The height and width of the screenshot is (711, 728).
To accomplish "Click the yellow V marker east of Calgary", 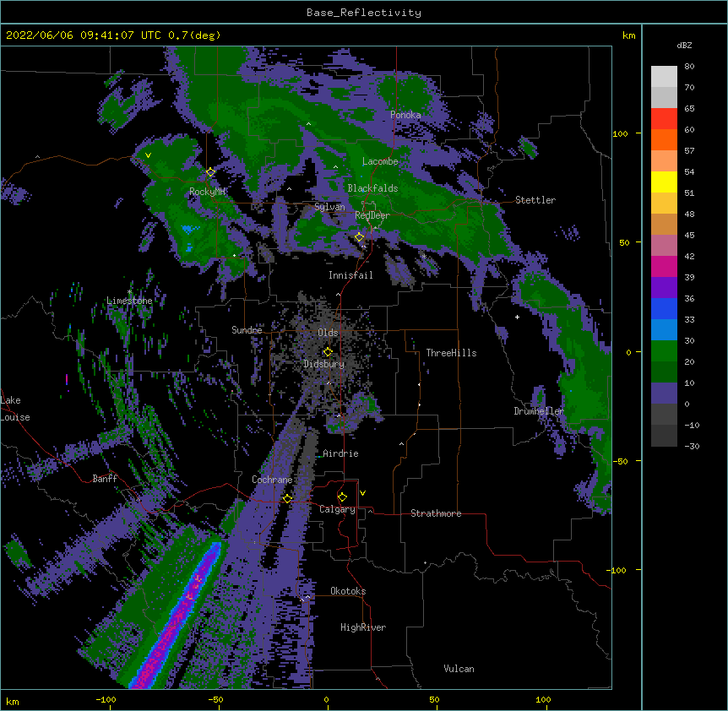I will pyautogui.click(x=362, y=493).
